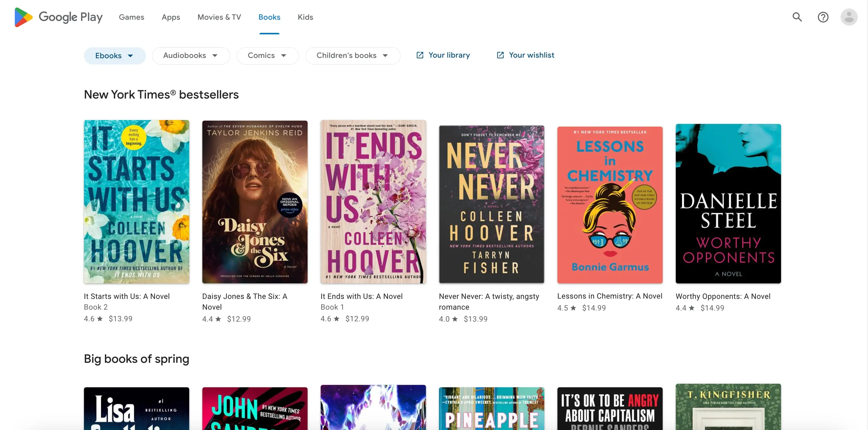Viewport: 868px width, 430px height.
Task: Open the Pineapple book cover
Action: (491, 408)
